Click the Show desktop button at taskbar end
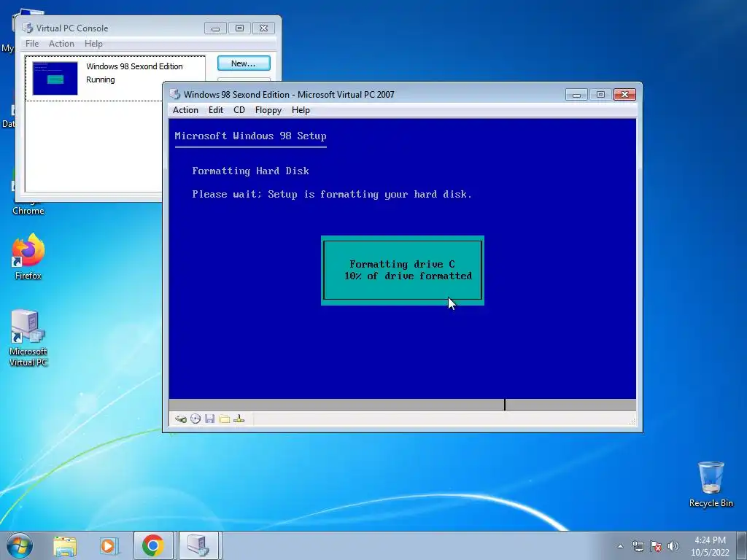 tap(742, 545)
